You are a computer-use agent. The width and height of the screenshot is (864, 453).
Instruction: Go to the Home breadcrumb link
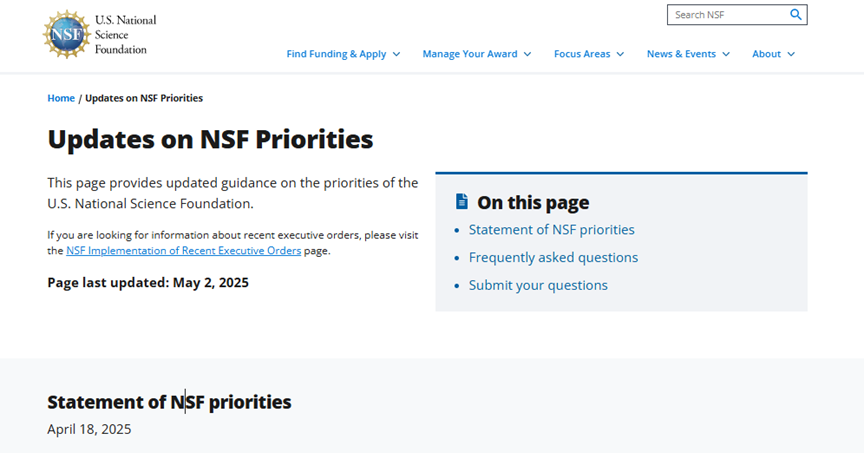click(61, 98)
